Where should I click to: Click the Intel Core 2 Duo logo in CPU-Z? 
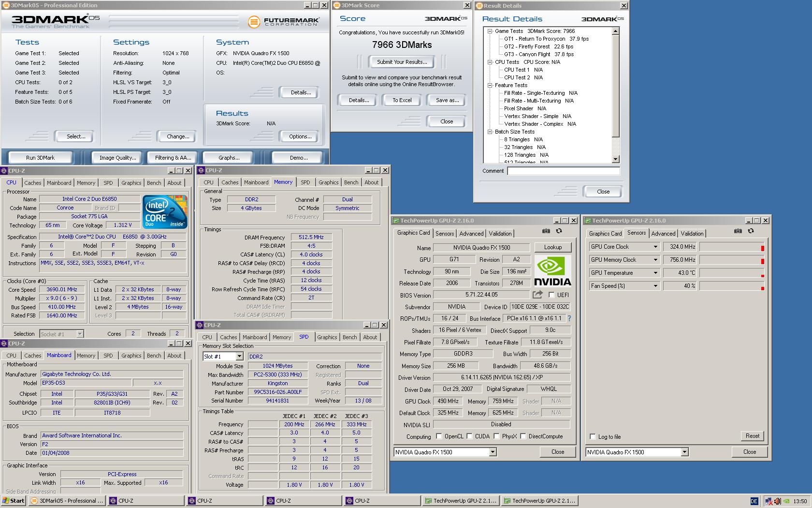(x=165, y=212)
